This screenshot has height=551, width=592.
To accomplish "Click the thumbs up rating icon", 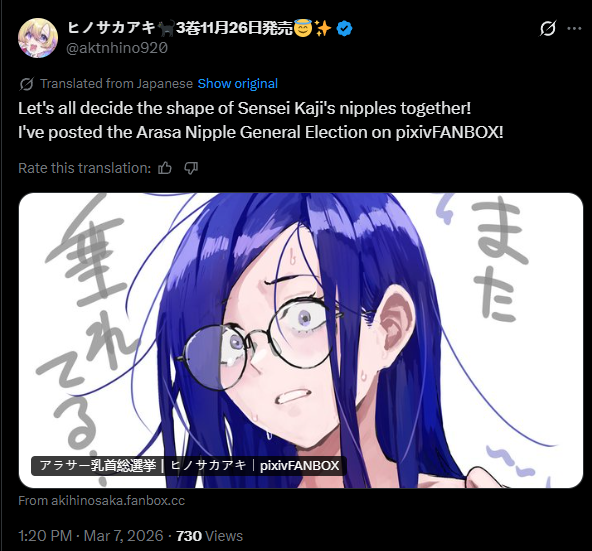I will tap(165, 168).
